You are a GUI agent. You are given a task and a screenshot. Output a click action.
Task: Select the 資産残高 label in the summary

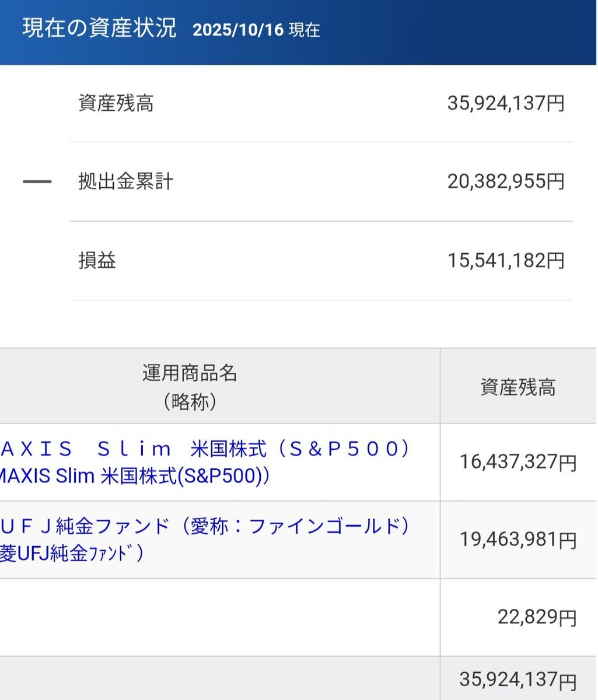(x=116, y=104)
